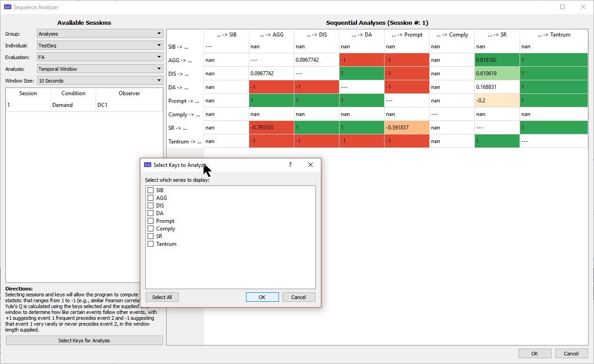Click the '... -> SR' column header
The image size is (594, 364).
pos(497,35)
